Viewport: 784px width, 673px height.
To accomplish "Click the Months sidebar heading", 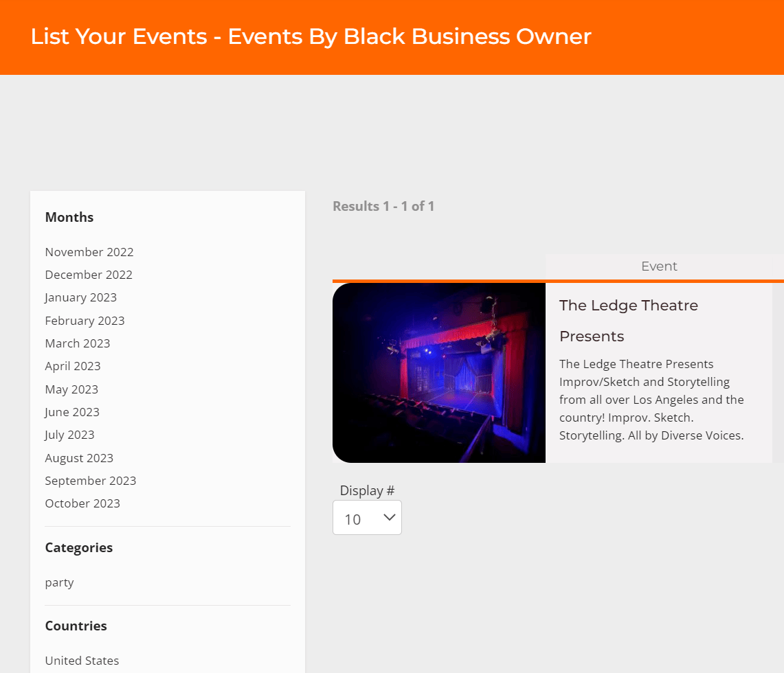I will point(69,217).
